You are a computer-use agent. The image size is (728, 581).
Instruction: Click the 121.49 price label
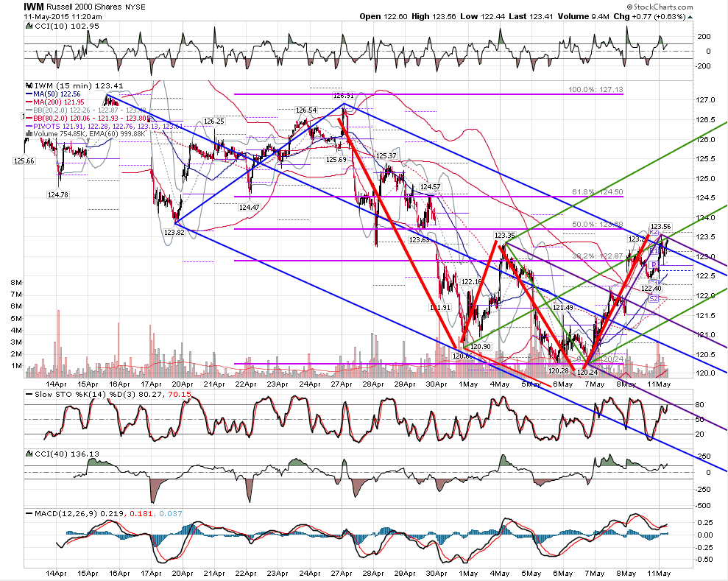click(x=562, y=308)
